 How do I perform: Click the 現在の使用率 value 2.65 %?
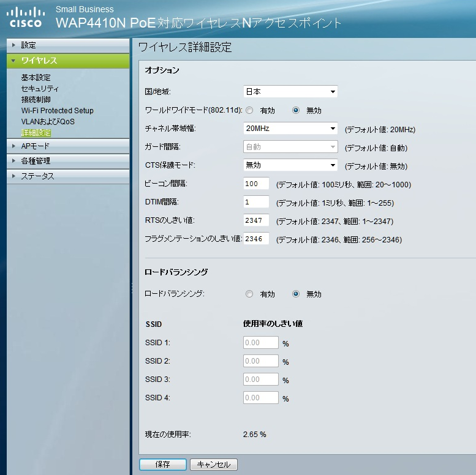[x=254, y=435]
